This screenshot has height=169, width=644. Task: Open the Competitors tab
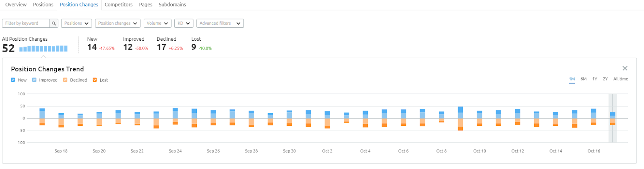tap(118, 4)
